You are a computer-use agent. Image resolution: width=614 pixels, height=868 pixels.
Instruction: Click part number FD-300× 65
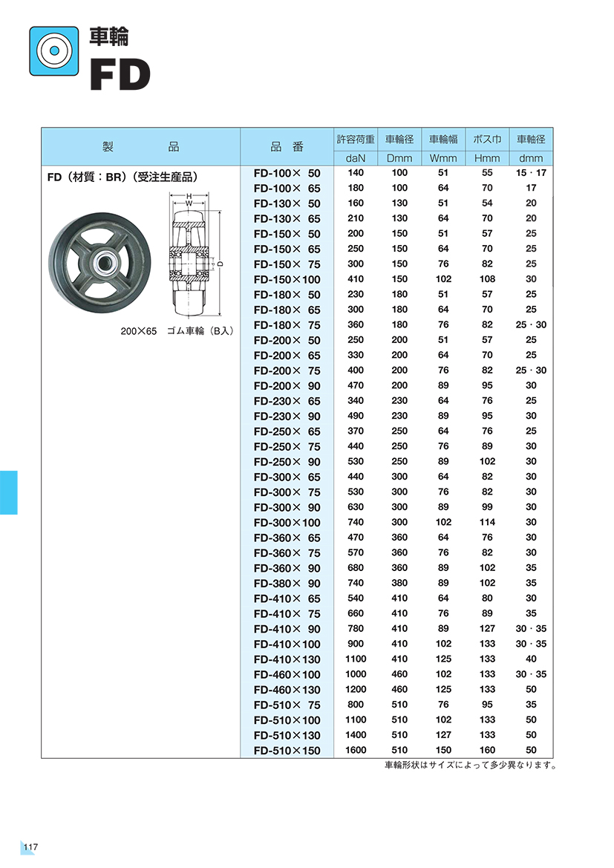(x=287, y=477)
